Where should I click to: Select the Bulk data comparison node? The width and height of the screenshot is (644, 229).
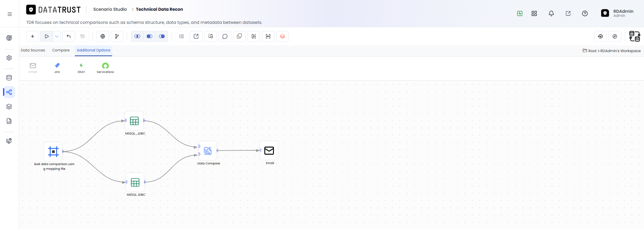[x=53, y=152]
